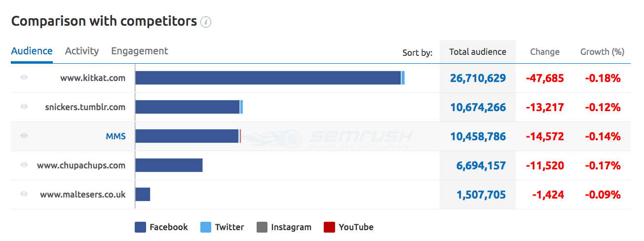This screenshot has width=644, height=241.
Task: Click the Twitter legend color swatch
Action: pos(206,227)
